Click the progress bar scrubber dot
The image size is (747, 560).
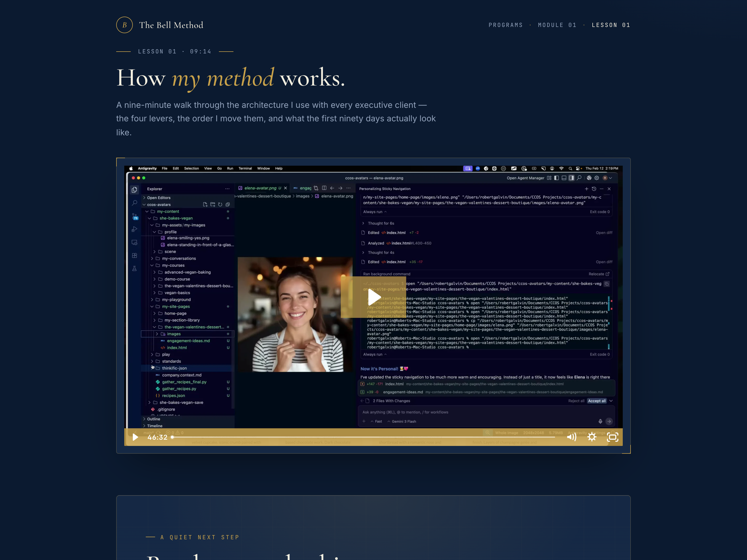click(x=172, y=437)
